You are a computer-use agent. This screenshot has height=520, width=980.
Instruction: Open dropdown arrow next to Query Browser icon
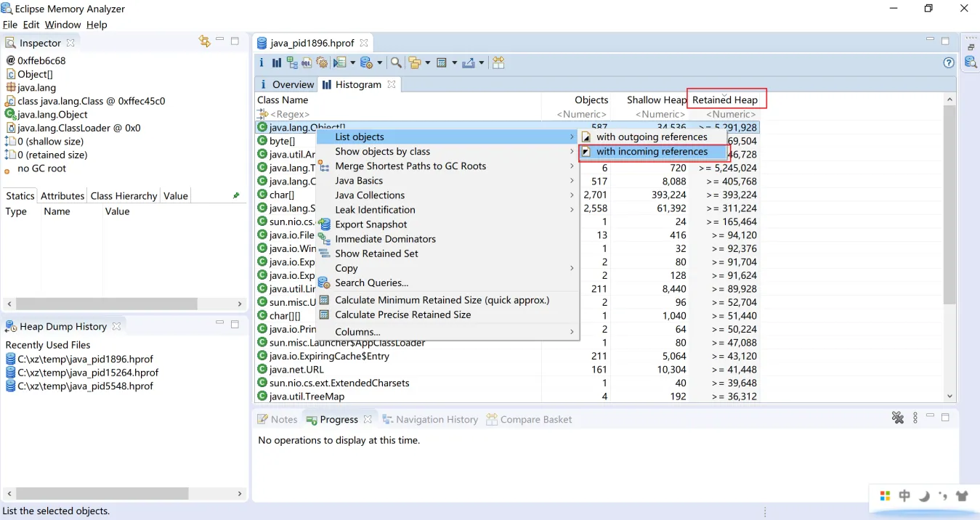(379, 63)
